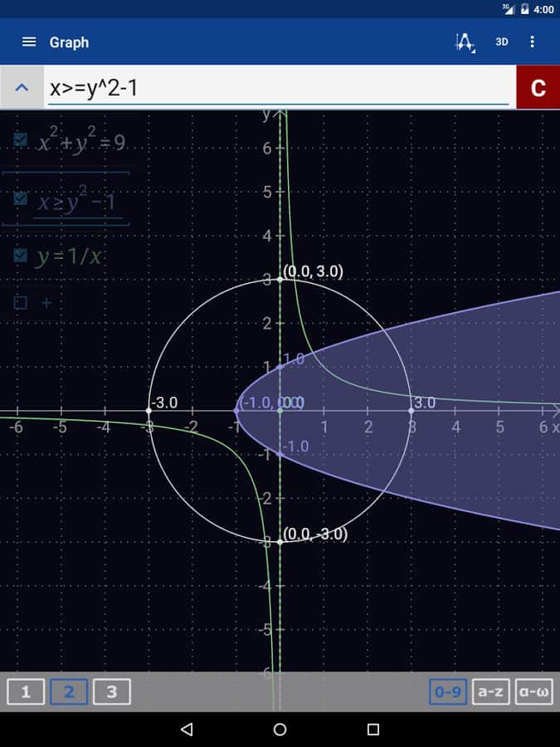Select keyboard page 2 button
The height and width of the screenshot is (747, 560).
point(69,691)
